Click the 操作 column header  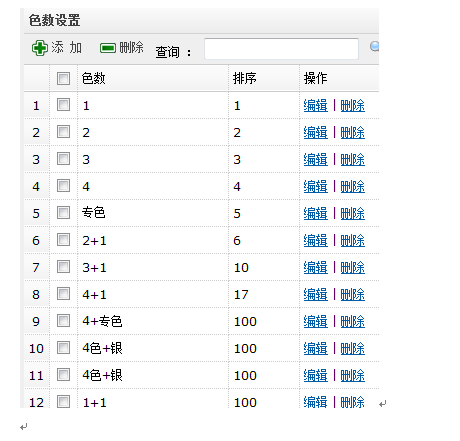click(316, 79)
